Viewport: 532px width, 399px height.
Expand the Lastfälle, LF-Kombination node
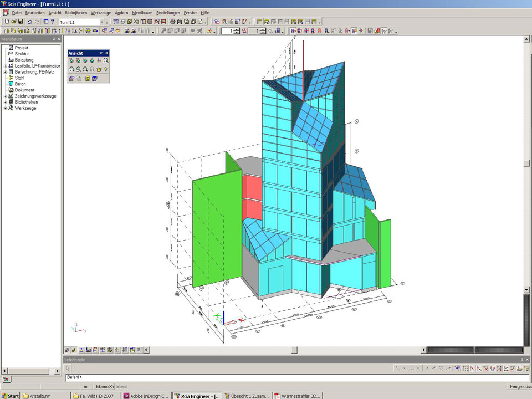click(x=5, y=66)
